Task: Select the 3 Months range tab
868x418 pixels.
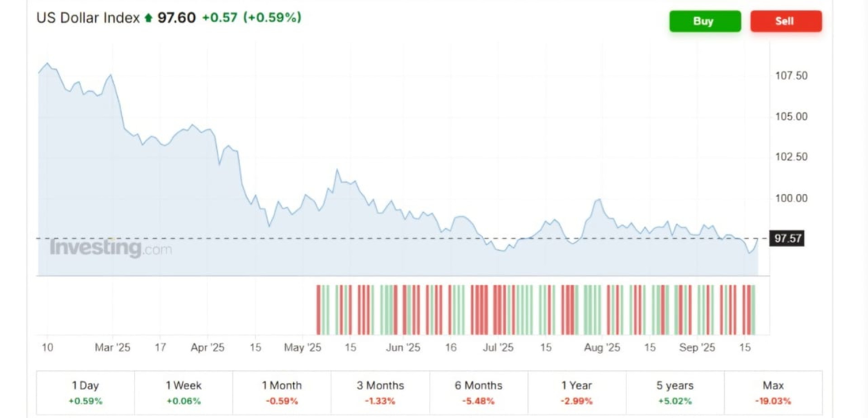Action: [380, 392]
